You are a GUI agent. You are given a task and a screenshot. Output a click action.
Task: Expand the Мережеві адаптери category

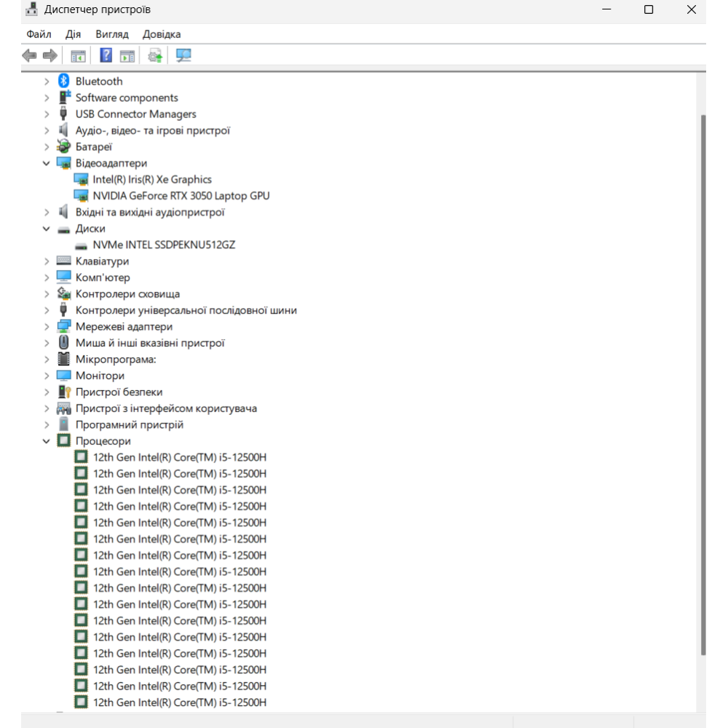coord(47,327)
